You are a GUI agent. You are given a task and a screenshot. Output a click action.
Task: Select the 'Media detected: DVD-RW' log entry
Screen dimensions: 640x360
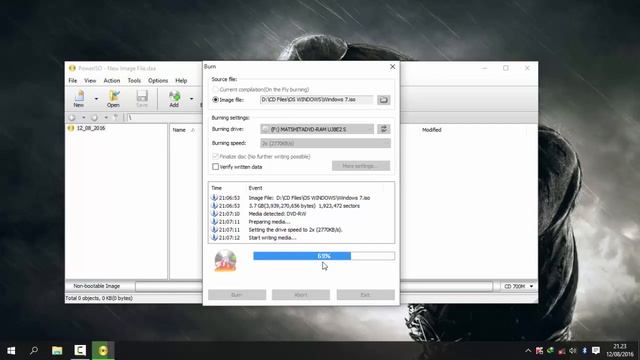pyautogui.click(x=277, y=214)
